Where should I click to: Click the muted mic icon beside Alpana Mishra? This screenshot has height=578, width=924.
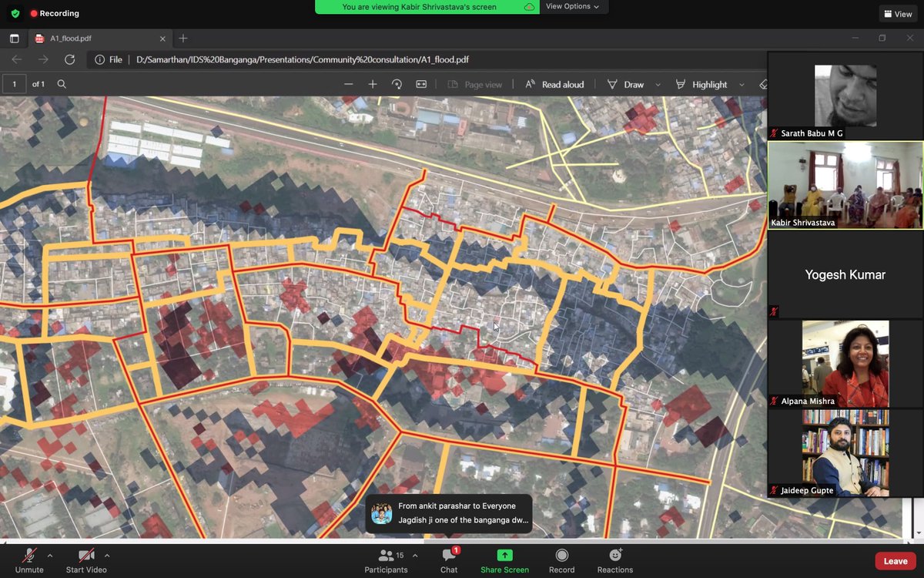pyautogui.click(x=775, y=401)
